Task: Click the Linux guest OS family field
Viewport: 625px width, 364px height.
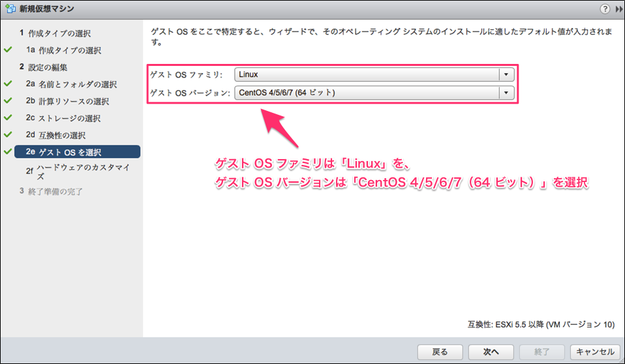Action: 374,74
